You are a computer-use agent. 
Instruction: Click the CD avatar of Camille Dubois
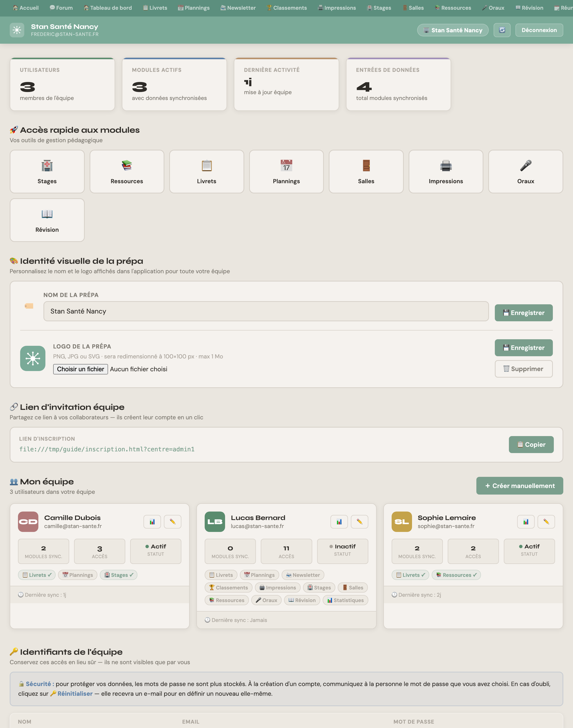point(28,522)
